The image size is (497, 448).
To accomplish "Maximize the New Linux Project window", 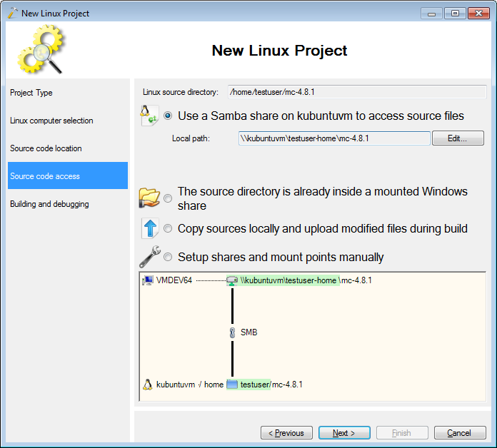I will click(455, 14).
